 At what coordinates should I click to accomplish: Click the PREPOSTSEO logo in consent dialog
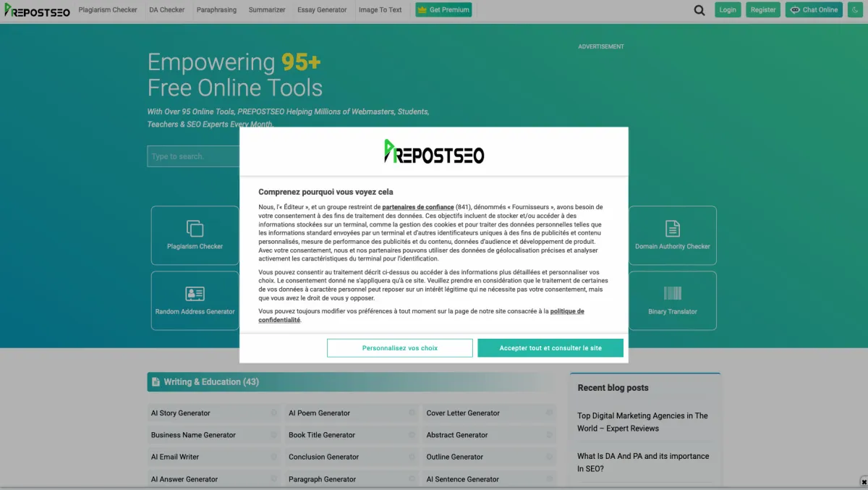click(x=434, y=151)
